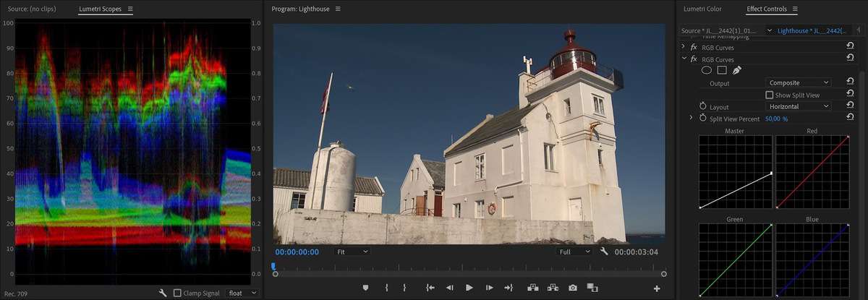Viewport: 868px width, 300px height.
Task: Open the Output Composite dropdown
Action: pyautogui.click(x=799, y=83)
